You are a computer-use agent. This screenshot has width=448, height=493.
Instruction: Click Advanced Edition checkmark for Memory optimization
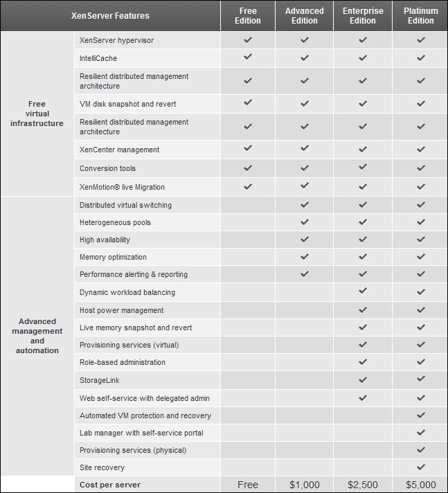click(x=304, y=257)
